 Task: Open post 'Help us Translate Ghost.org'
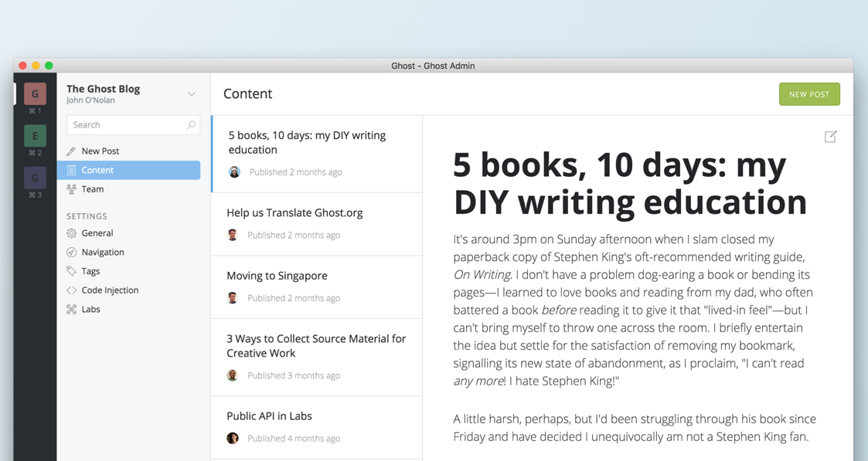(x=317, y=225)
